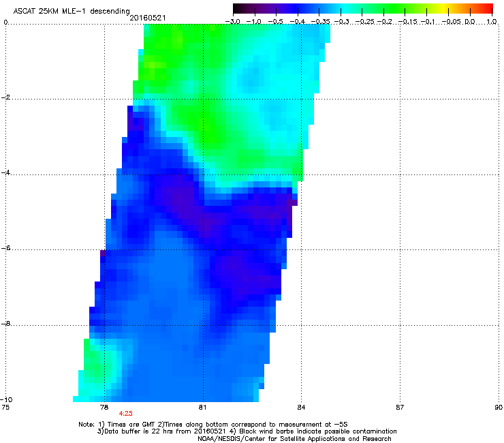Click the latitude axis label -6

(5, 247)
